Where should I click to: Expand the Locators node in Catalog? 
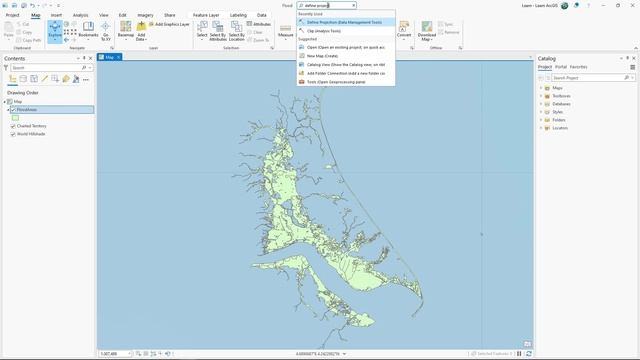(x=541, y=128)
